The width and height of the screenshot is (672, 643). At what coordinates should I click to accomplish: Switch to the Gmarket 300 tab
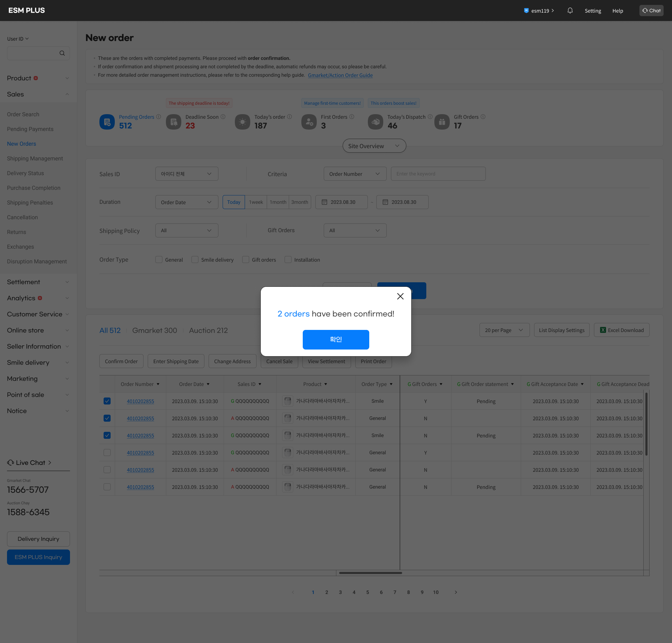[154, 330]
